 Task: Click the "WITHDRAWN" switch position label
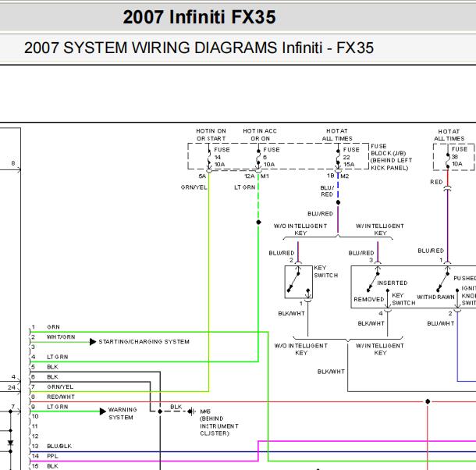[435, 297]
